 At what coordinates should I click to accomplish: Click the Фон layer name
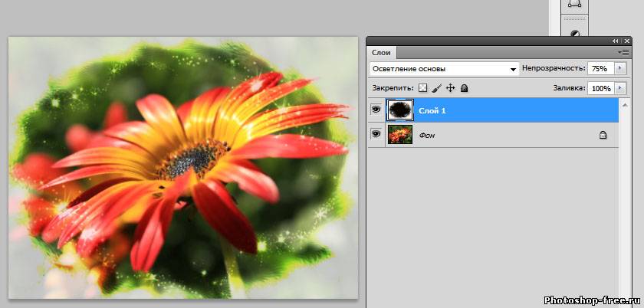tap(428, 135)
